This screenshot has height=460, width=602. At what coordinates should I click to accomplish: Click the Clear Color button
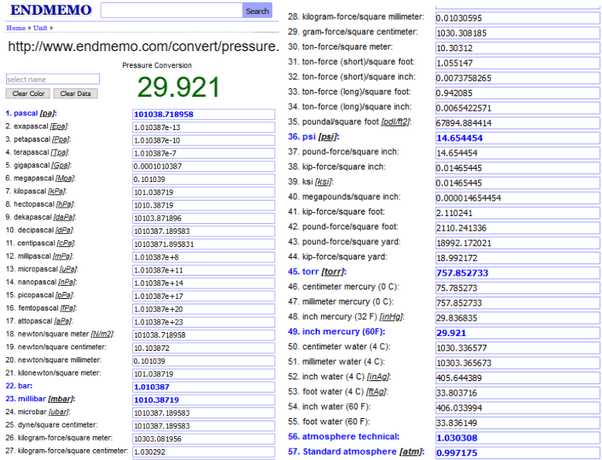pos(28,94)
